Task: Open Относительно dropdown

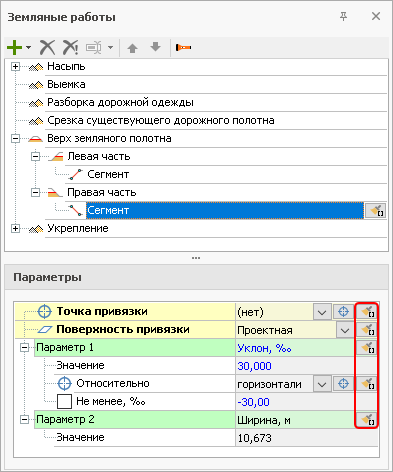Action: (x=322, y=384)
